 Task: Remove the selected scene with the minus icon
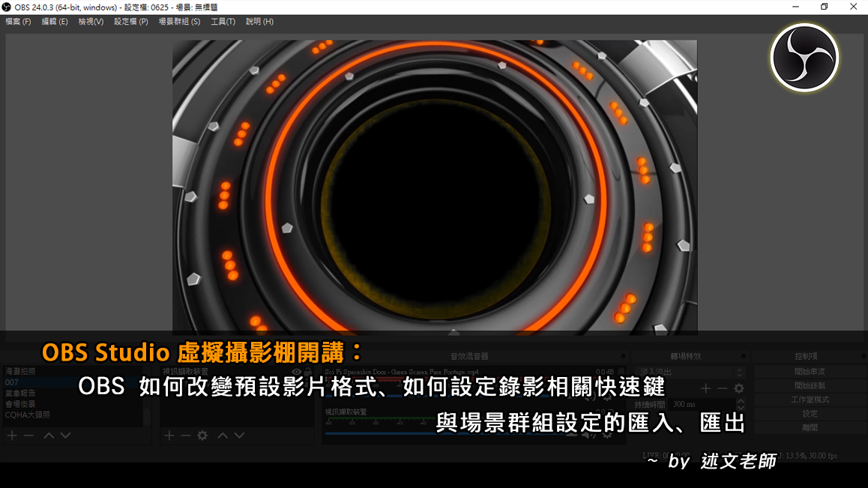tap(28, 436)
